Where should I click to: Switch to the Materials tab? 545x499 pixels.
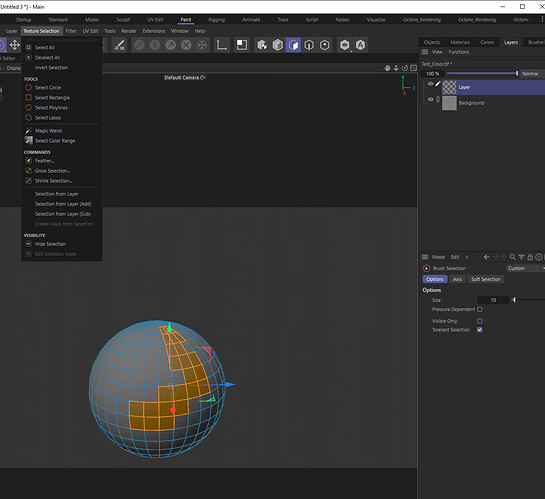click(460, 42)
